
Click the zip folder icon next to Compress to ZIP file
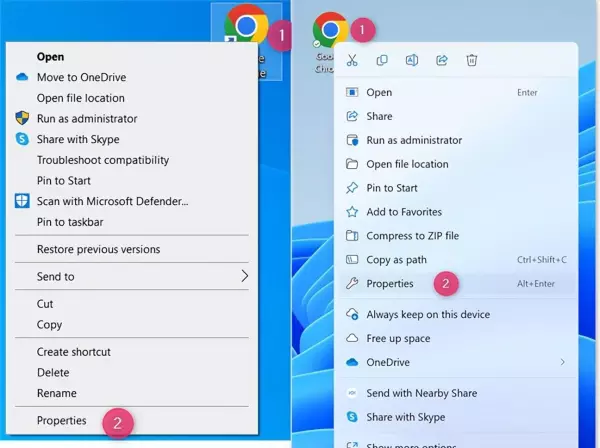(x=352, y=236)
